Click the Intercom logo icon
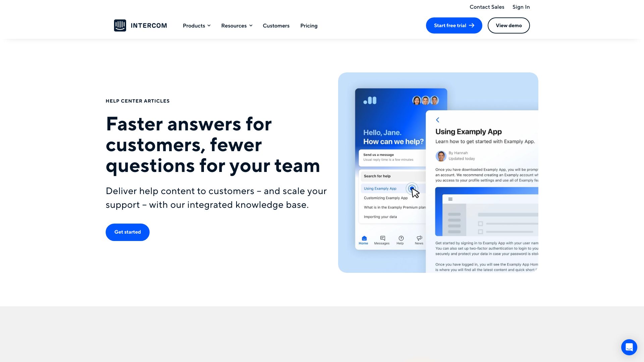 120,25
